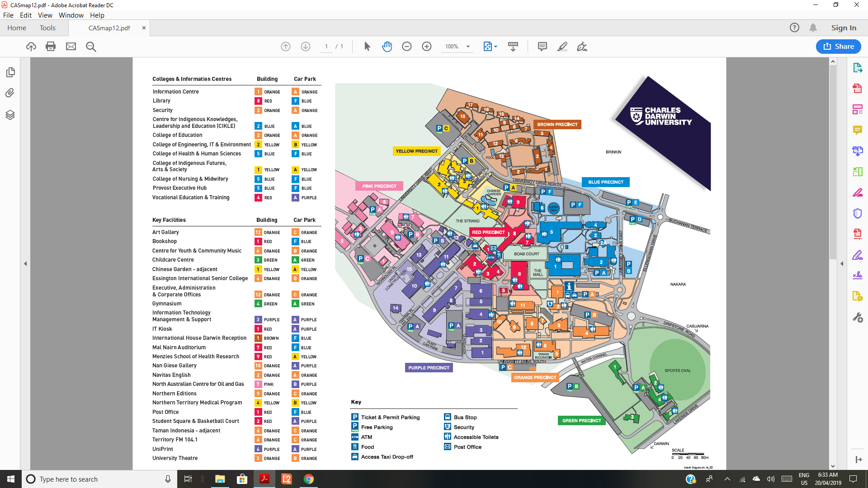This screenshot has height=488, width=868.
Task: Click the keyboard-with-down-arrow toolbar icon
Action: (513, 47)
